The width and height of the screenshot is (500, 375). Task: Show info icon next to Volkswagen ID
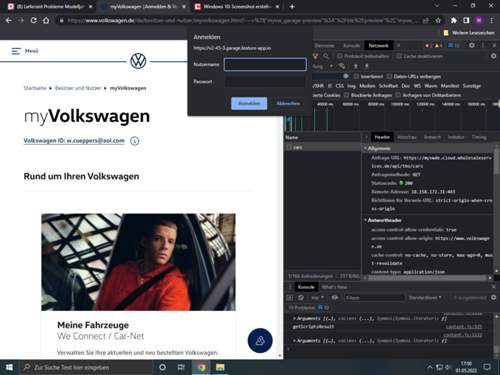tap(135, 141)
